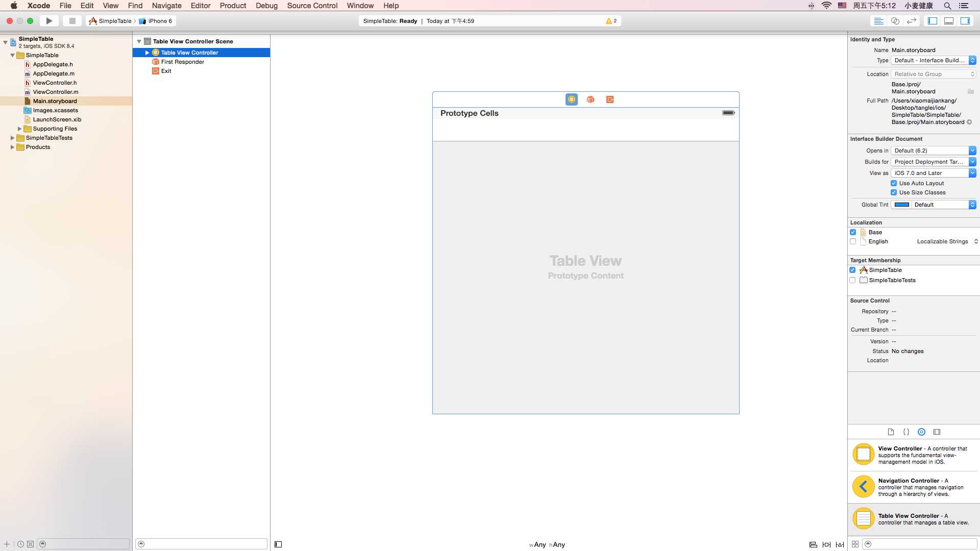Open the Product menu in menu bar
This screenshot has width=980, height=551.
coord(232,6)
